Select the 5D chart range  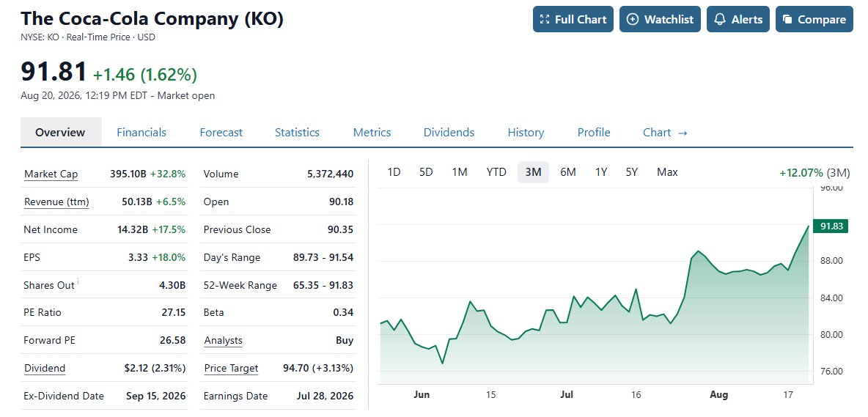tap(426, 172)
